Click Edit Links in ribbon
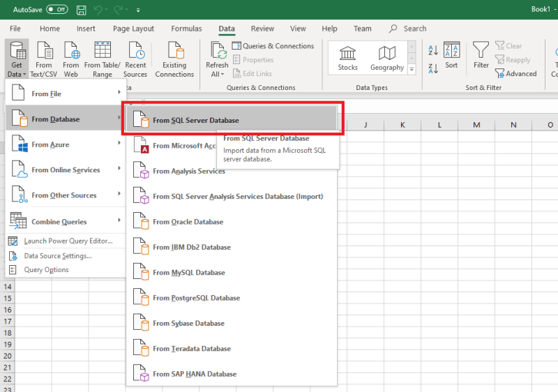The height and width of the screenshot is (392, 558). click(x=252, y=74)
